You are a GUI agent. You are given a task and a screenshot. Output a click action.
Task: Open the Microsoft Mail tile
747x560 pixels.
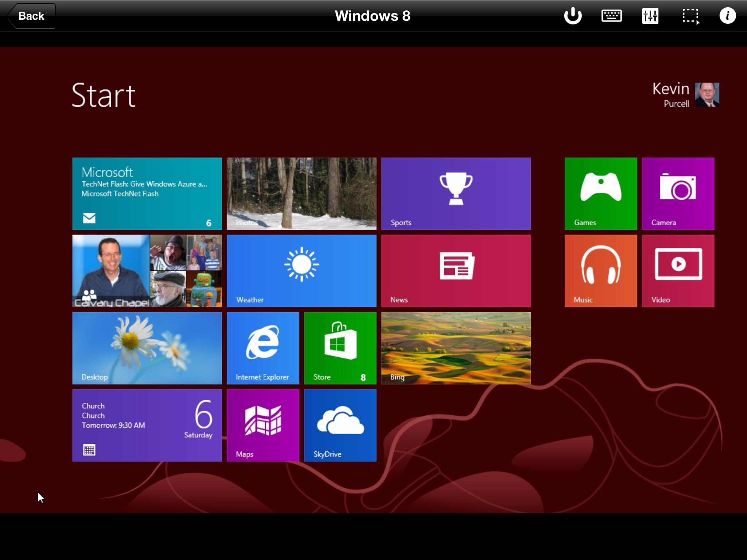[x=147, y=194]
